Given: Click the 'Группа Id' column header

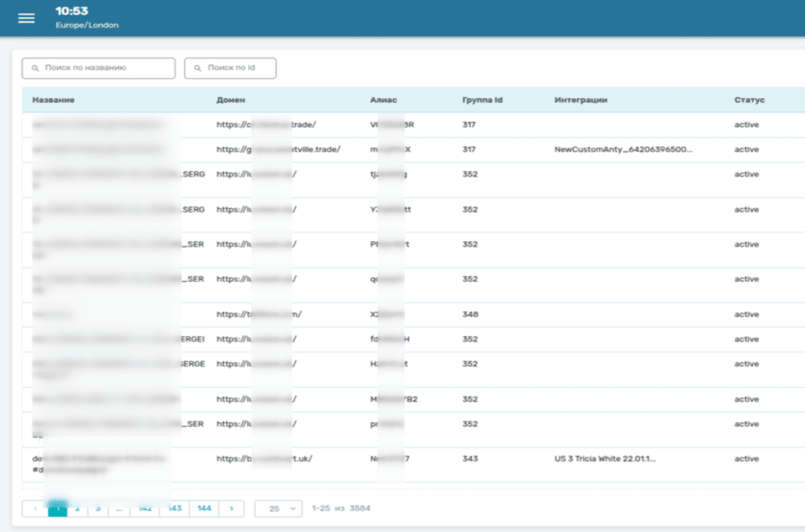Looking at the screenshot, I should 482,100.
